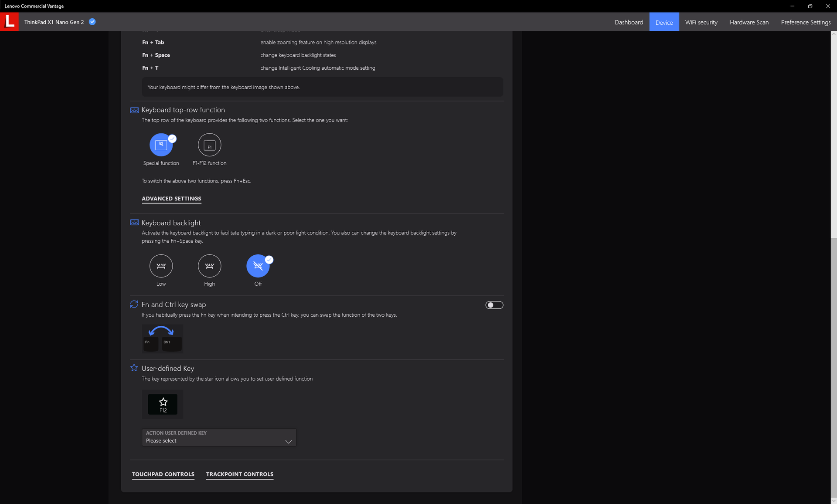Select Special function top-row mode
Screen dimensions: 837x504
point(161,145)
